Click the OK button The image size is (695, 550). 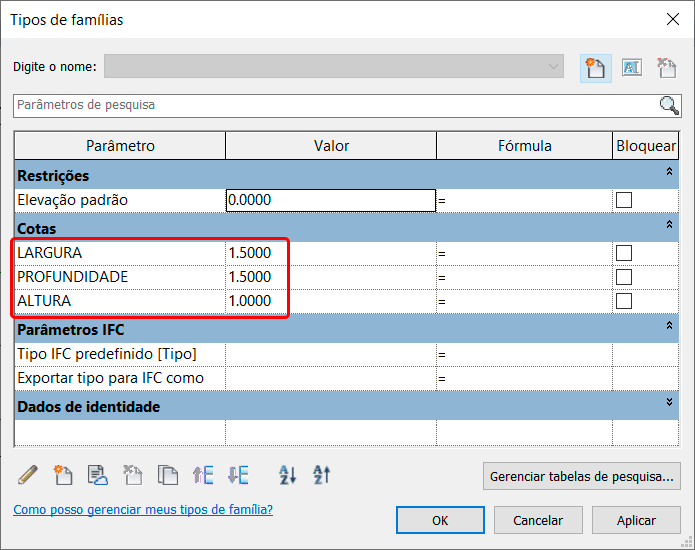coord(440,520)
